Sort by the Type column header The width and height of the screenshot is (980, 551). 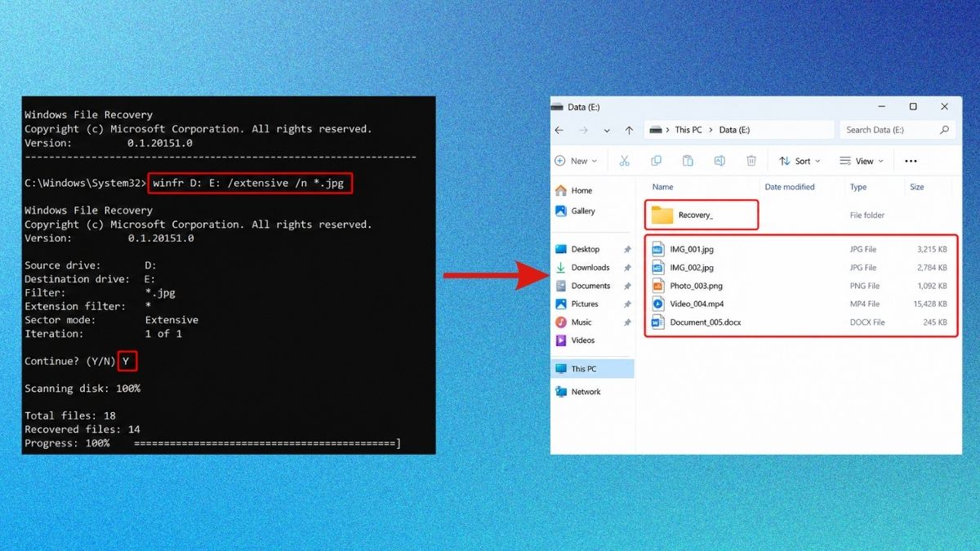(858, 187)
